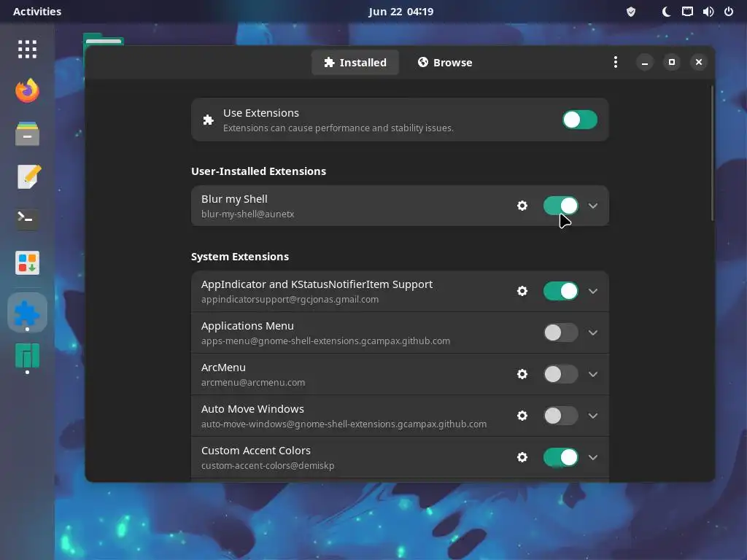Expand Blur my Shell details chevron

592,206
